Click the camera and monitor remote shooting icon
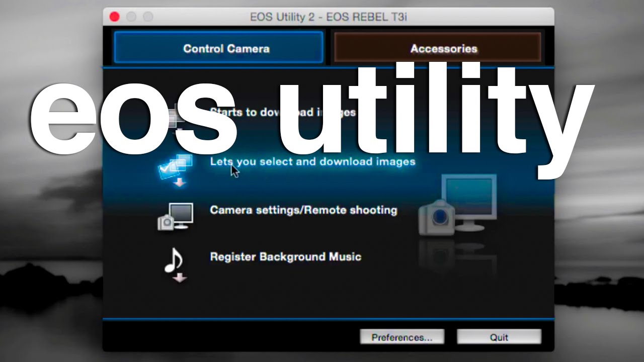Viewport: 644px width, 362px height. coord(175,217)
